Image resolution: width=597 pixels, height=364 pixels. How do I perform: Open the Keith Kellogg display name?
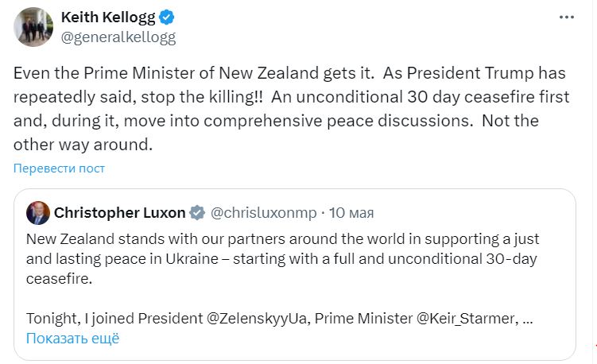click(x=107, y=17)
